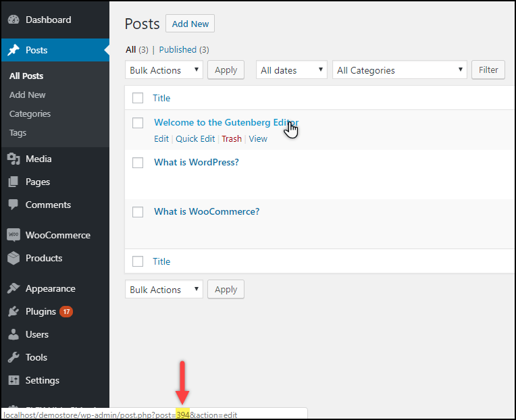Click the Posts pushpin icon

14,50
